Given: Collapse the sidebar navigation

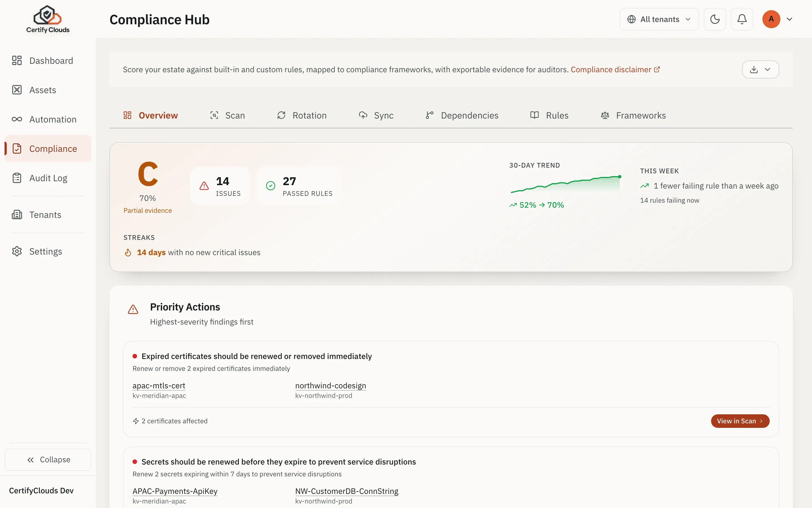Looking at the screenshot, I should [x=48, y=459].
